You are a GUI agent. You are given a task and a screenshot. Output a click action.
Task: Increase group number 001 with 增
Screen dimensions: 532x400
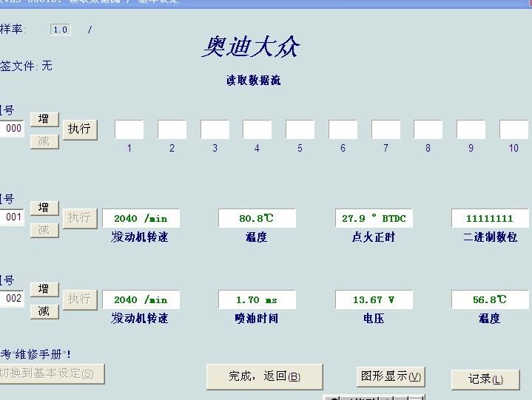tap(44, 208)
